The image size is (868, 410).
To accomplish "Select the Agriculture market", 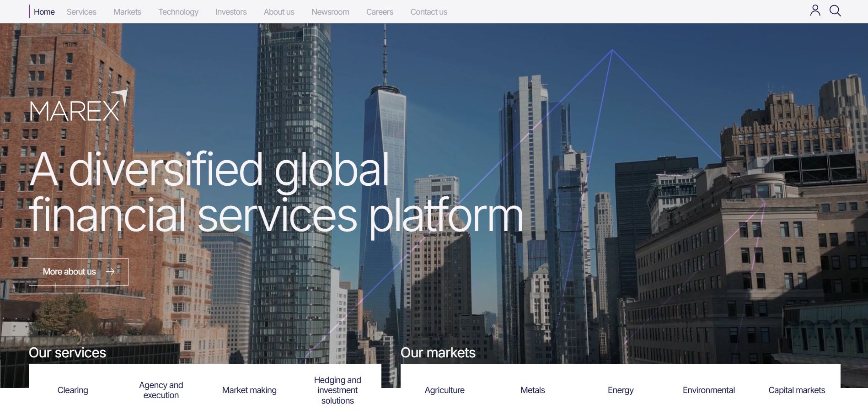I will 445,390.
